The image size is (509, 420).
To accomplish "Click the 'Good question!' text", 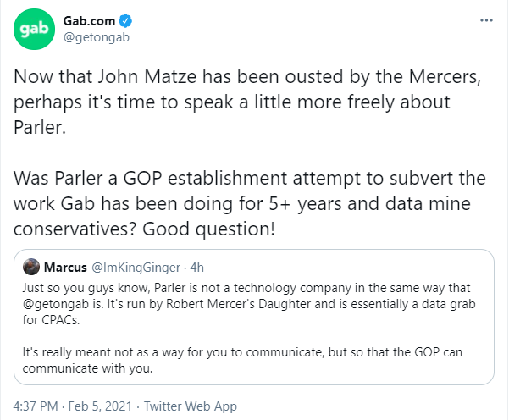I will click(x=208, y=229).
